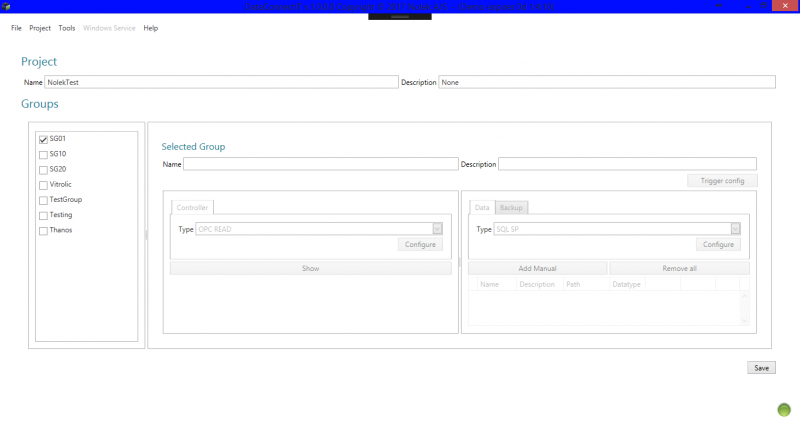Click the project Name field NolekTest
The width and height of the screenshot is (800, 426).
click(221, 82)
